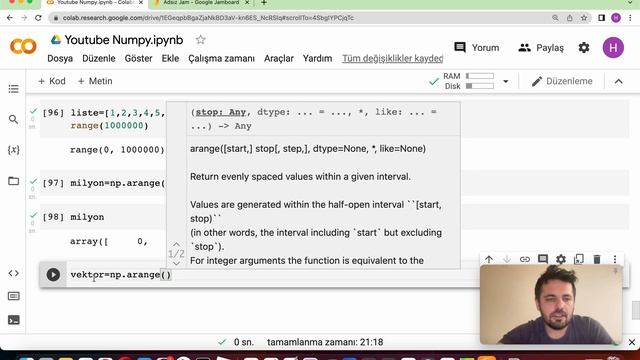Reload the browser page
The height and width of the screenshot is (360, 640).
(x=38, y=18)
